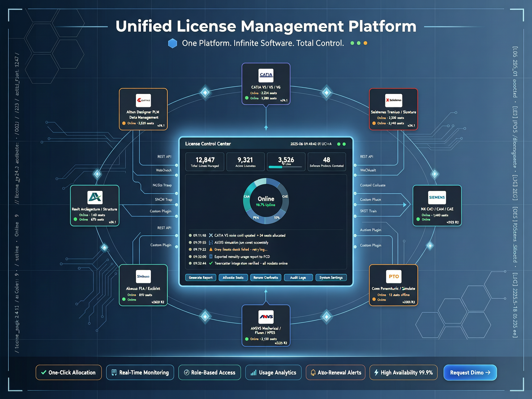
Task: Open the green A logo on the Structure card
Action: coord(95,197)
